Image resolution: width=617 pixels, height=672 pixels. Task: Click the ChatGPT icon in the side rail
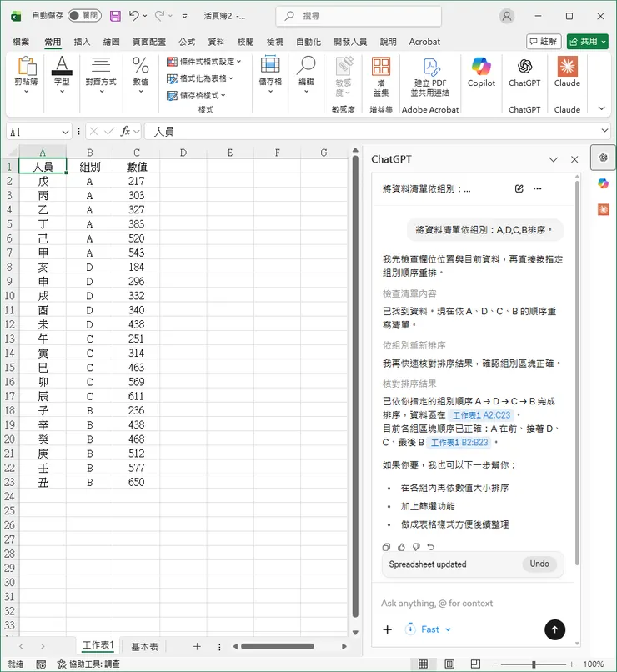tap(604, 158)
